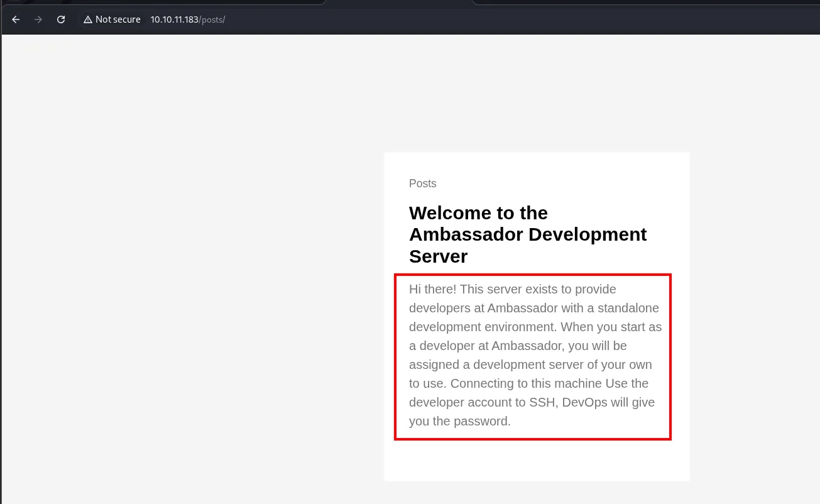
Task: Click the browser forward arrow
Action: [x=38, y=19]
